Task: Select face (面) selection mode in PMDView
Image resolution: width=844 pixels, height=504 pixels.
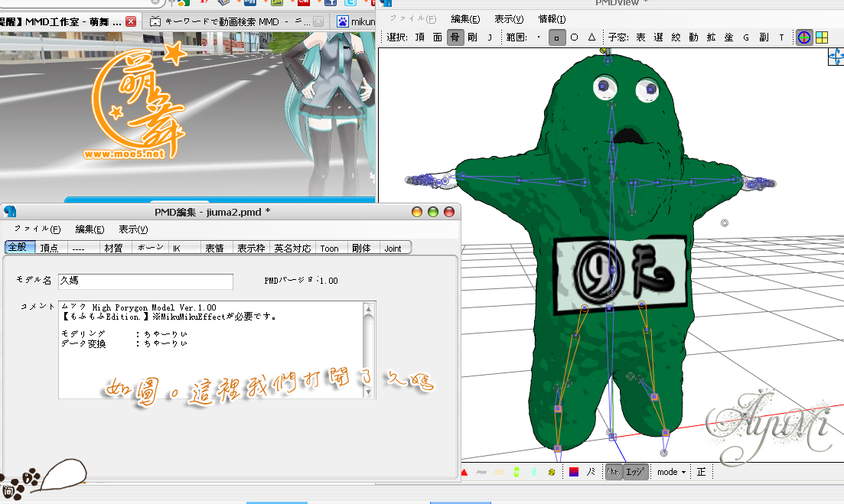Action: (438, 37)
